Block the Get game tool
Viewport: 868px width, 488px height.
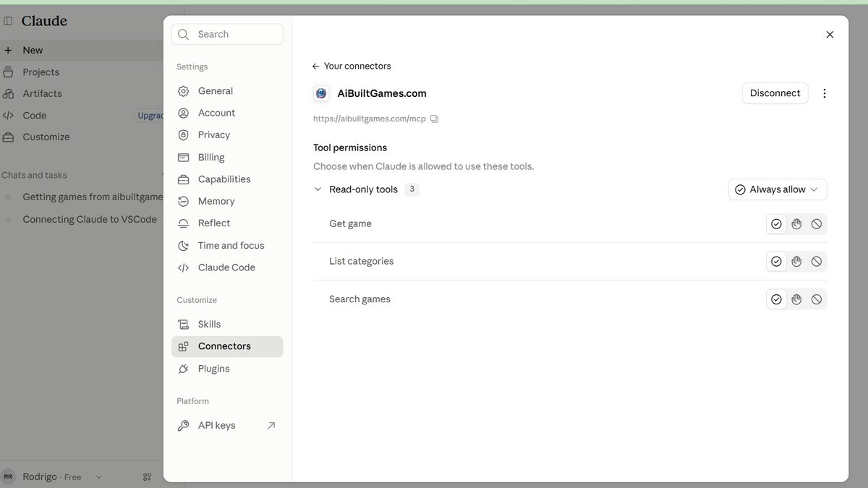pyautogui.click(x=817, y=224)
